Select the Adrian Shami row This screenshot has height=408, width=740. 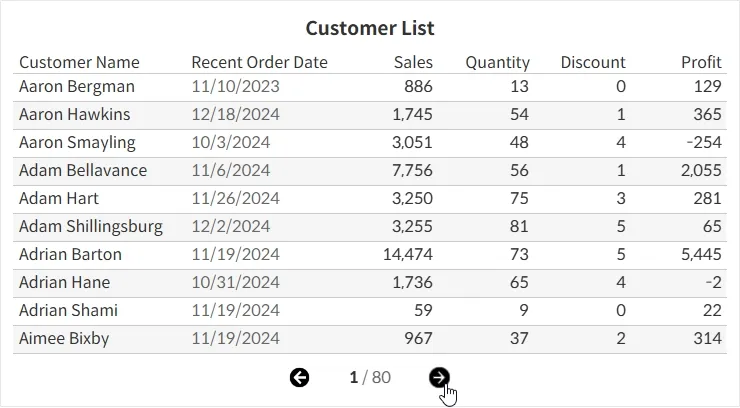[68, 311]
